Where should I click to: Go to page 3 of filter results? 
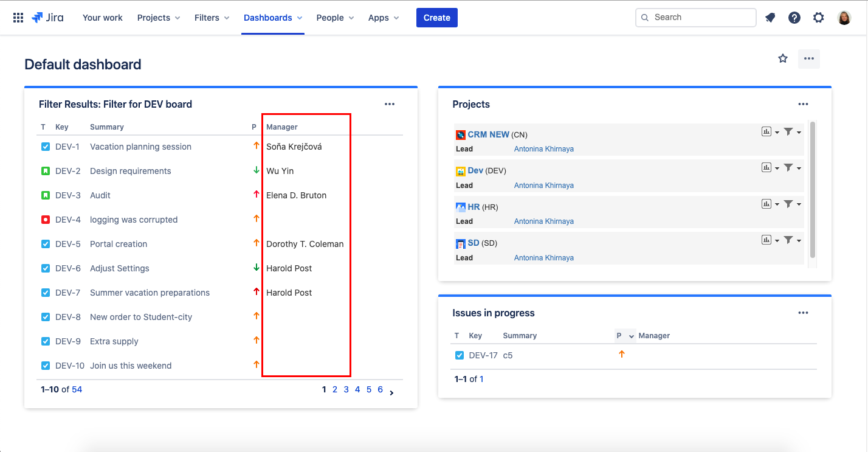coord(346,389)
